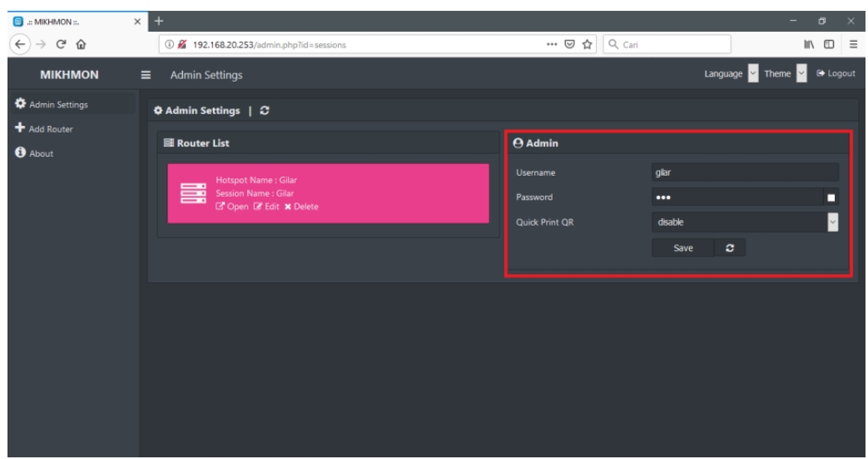Toggle show password checkbox
The image size is (868, 459).
[x=831, y=197]
